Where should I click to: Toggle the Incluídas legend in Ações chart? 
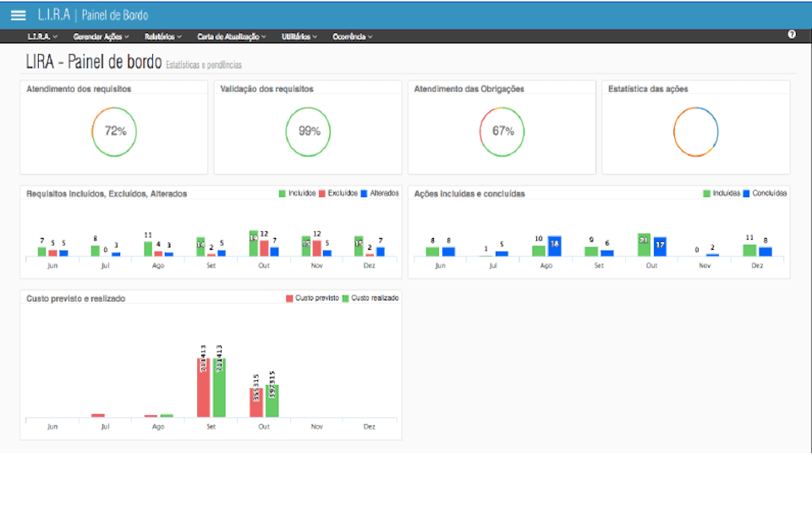721,193
